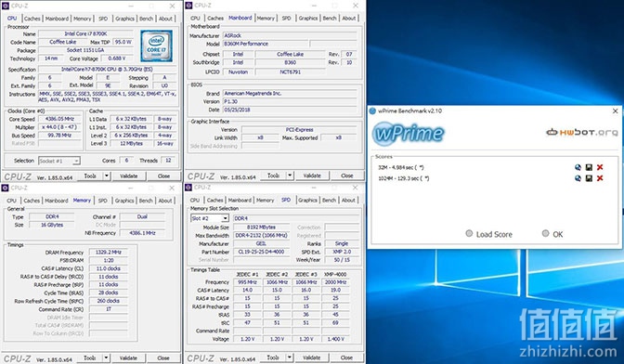Click the BIOS Date value 05/25/2018
The width and height of the screenshot is (624, 364).
(x=290, y=110)
